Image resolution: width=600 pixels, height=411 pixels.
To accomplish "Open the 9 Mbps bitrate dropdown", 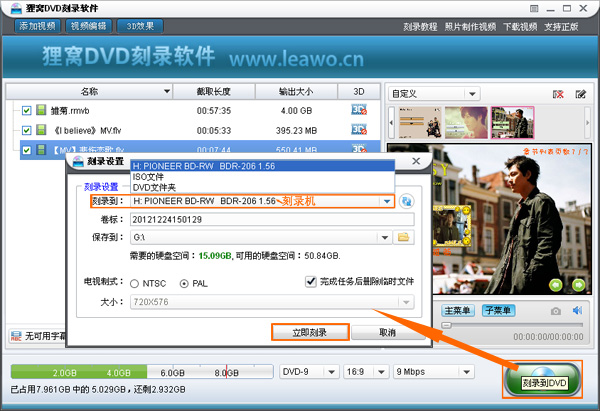I will point(466,372).
